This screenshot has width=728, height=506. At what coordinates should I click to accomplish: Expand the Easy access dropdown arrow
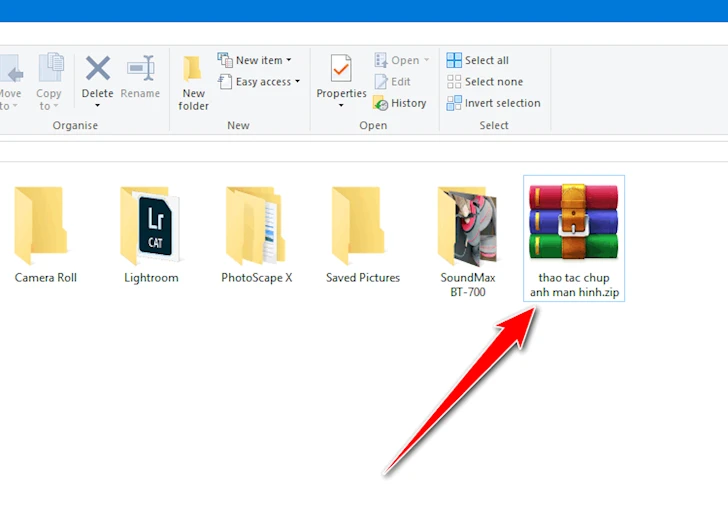tap(297, 82)
